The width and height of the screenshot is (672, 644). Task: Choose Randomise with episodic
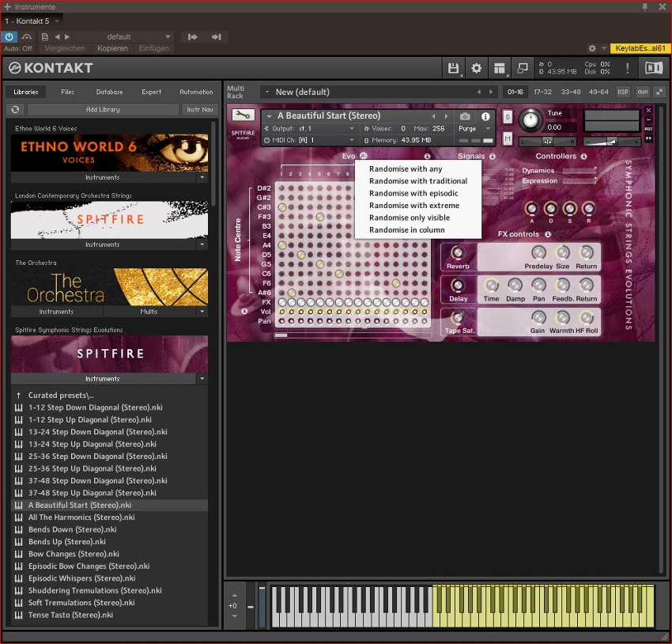pos(413,193)
